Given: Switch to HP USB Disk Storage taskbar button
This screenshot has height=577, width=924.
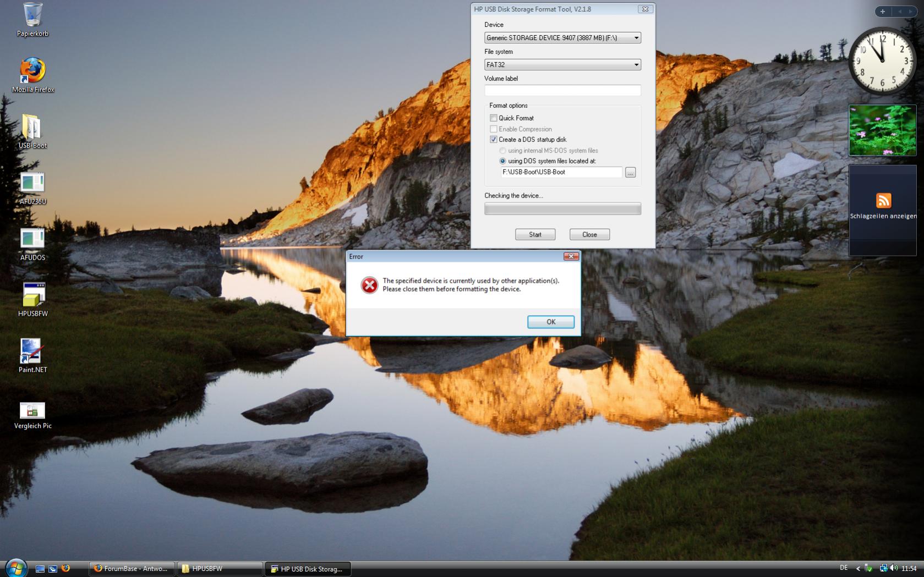Looking at the screenshot, I should [308, 569].
